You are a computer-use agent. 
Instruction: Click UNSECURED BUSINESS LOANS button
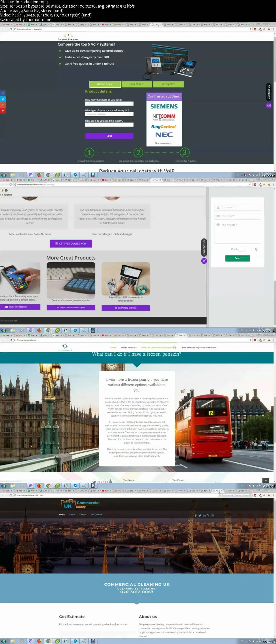(71, 308)
